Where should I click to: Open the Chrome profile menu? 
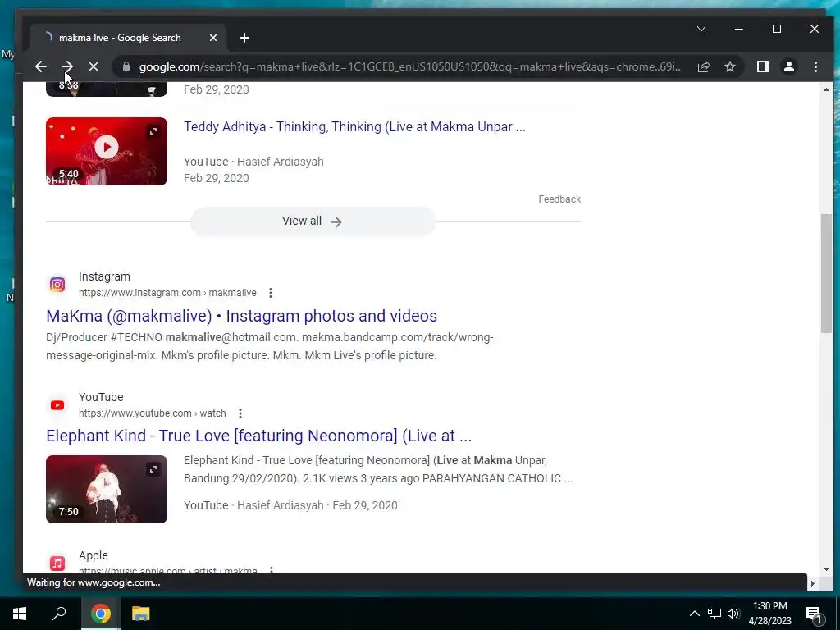click(x=788, y=66)
